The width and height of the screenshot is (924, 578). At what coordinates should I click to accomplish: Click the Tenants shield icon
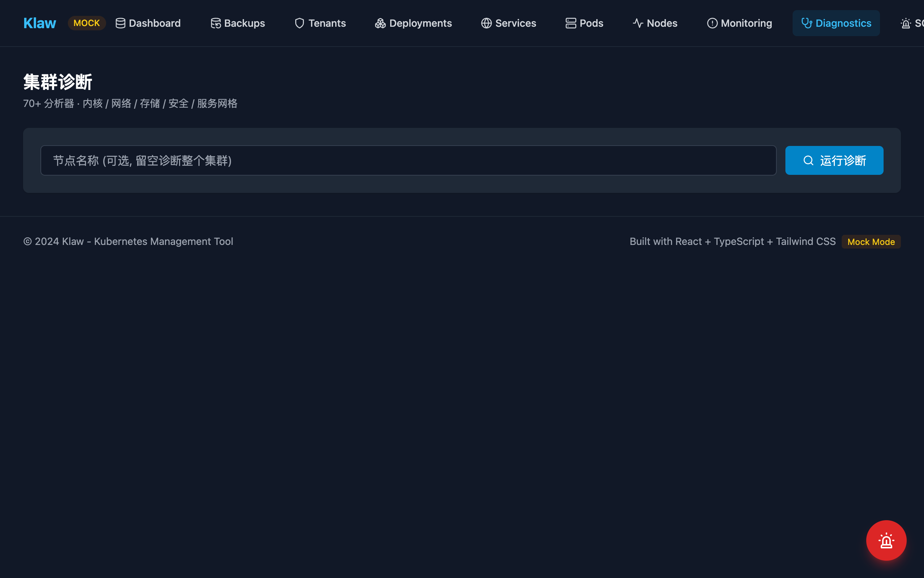click(300, 23)
